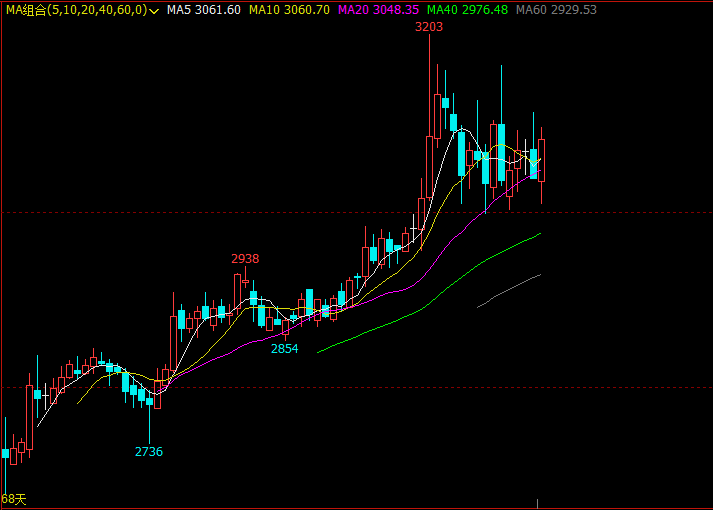Click the 3203 high price label
This screenshot has height=510, width=713.
coord(429,27)
